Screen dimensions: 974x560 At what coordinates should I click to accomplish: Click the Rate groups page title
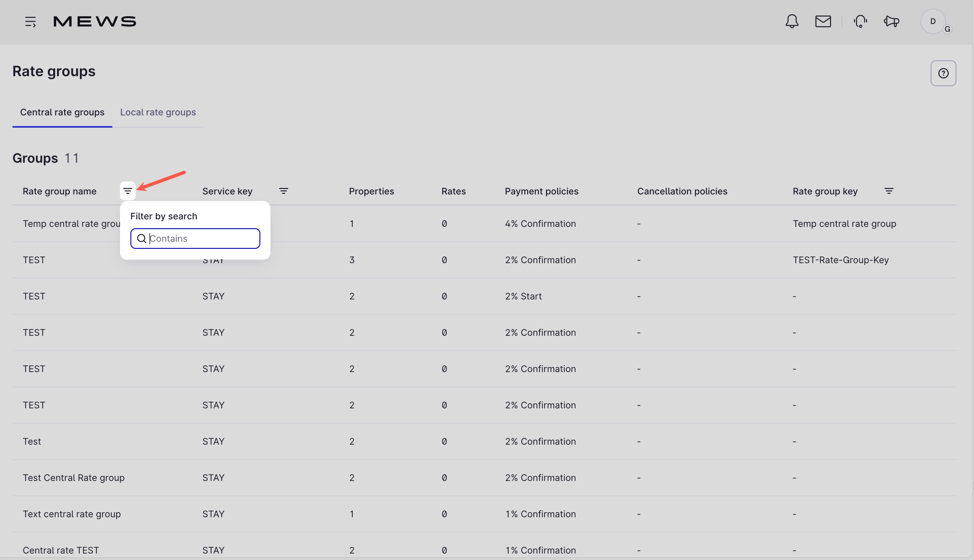pos(54,71)
